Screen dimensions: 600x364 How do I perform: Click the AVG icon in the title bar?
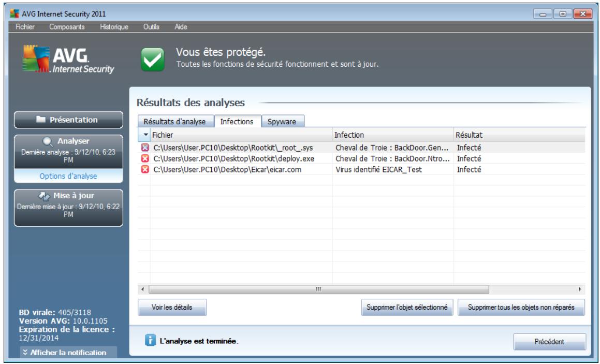[14, 14]
